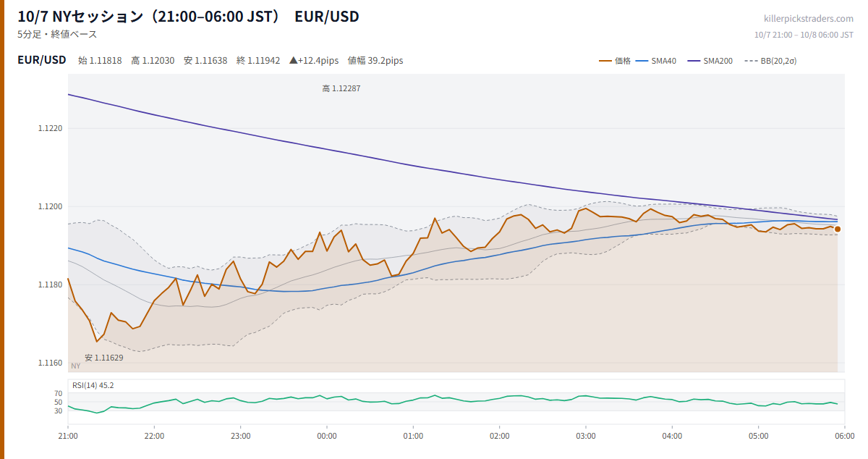Click the RSI 30 level label
This screenshot has width=868, height=459.
pyautogui.click(x=59, y=411)
